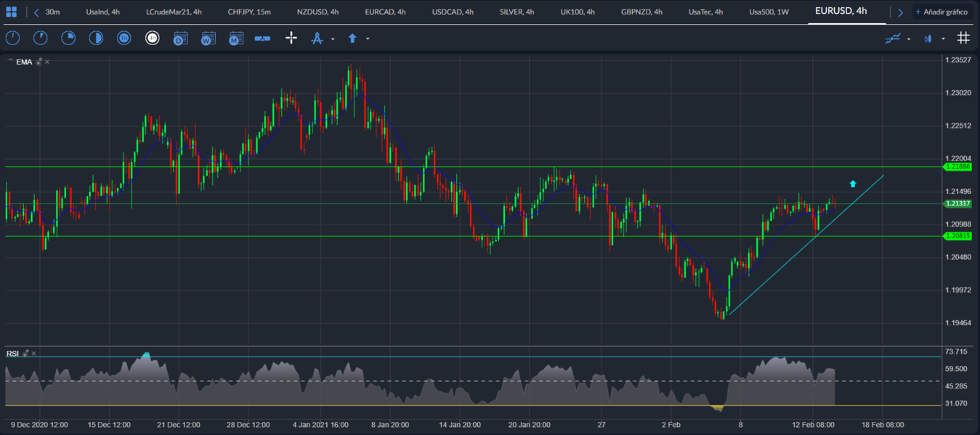
Task: Open the UK100, 4h tab
Action: pyautogui.click(x=578, y=12)
